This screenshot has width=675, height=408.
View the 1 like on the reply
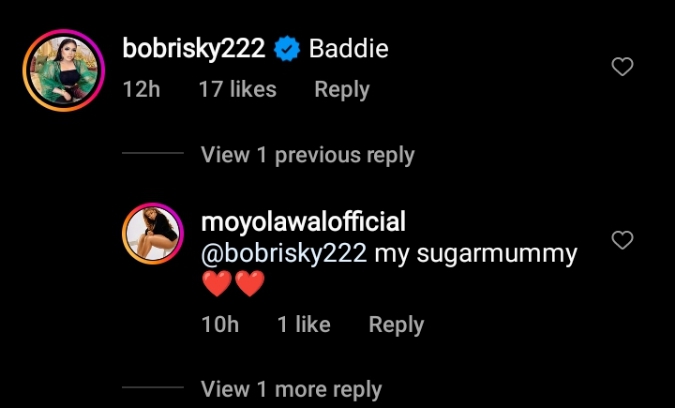point(304,325)
